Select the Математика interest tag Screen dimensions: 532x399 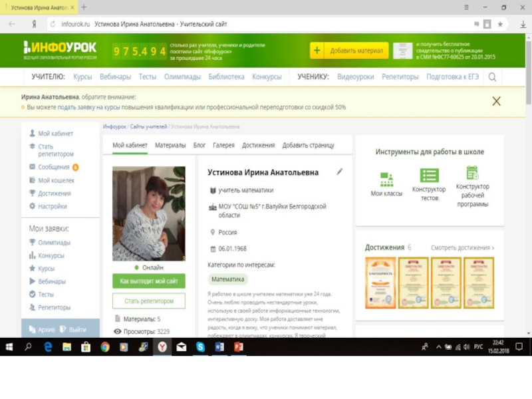pos(228,279)
